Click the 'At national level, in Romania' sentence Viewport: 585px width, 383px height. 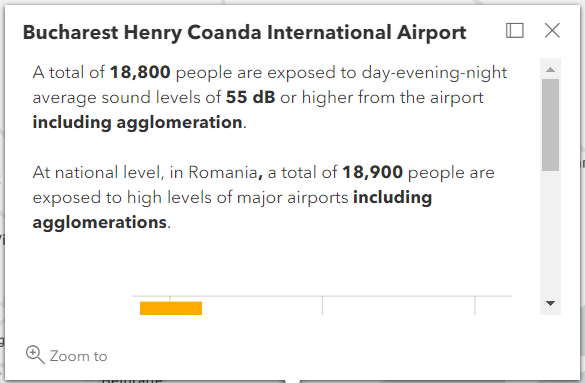coord(145,172)
